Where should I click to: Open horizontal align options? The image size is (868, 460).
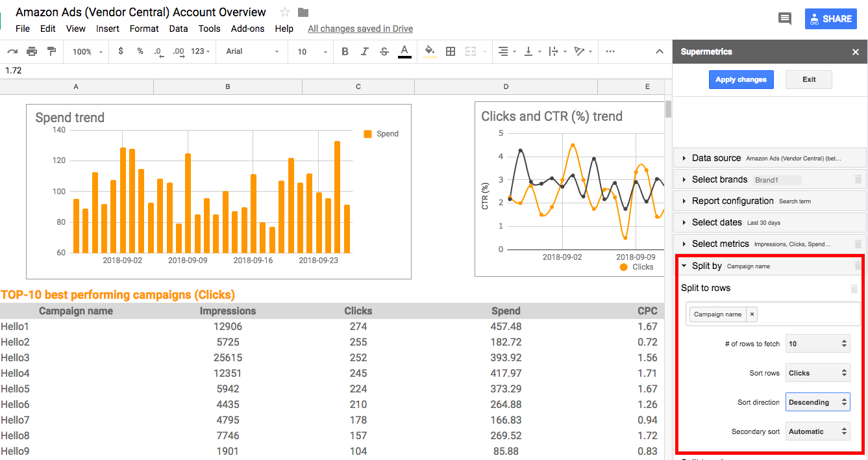point(506,51)
